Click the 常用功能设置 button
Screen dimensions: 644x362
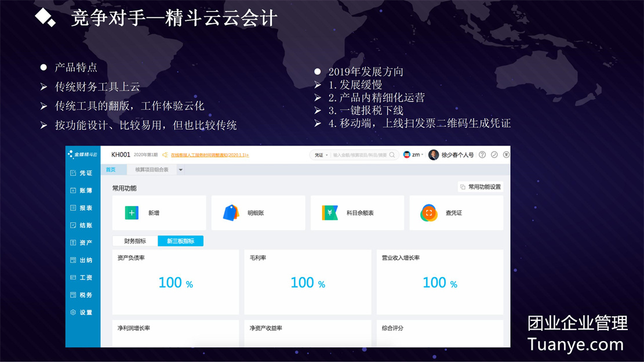pyautogui.click(x=481, y=187)
